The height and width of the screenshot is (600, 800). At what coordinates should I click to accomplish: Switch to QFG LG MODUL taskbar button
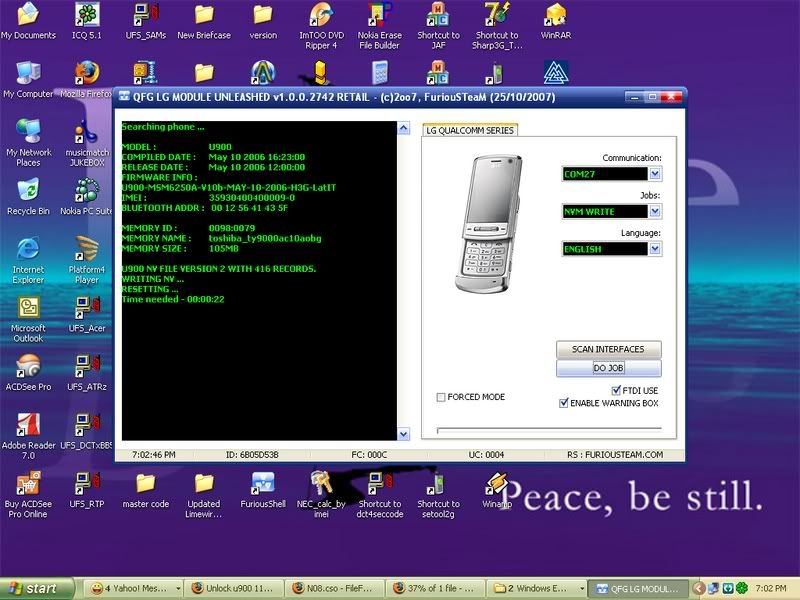[638, 588]
